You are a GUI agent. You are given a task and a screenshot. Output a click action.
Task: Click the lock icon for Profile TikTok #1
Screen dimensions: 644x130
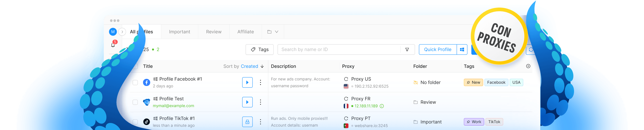coord(247,122)
